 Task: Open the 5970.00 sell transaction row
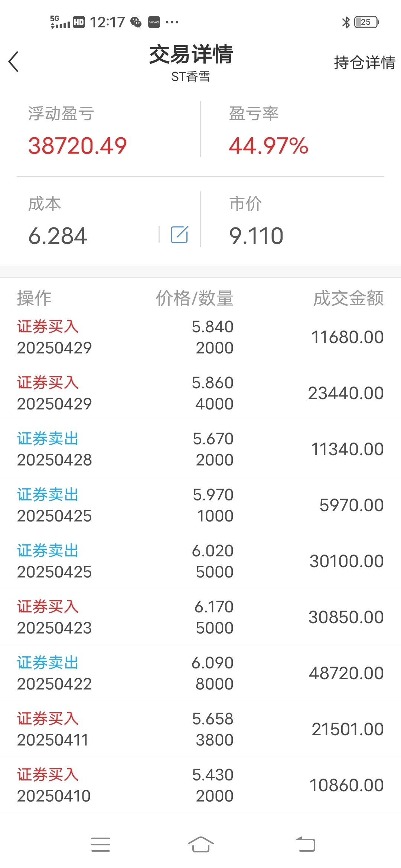coord(200,505)
